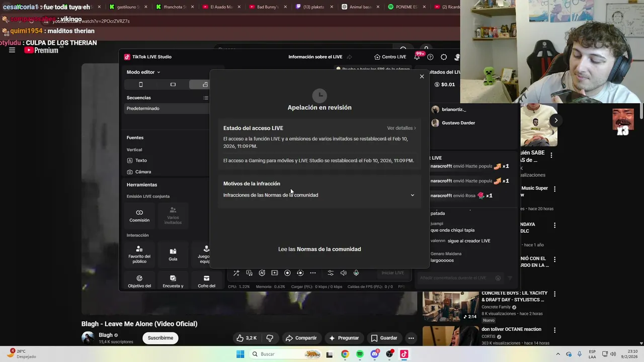The height and width of the screenshot is (362, 644).
Task: Click the replay capture toolbar icon
Action: (x=300, y=273)
